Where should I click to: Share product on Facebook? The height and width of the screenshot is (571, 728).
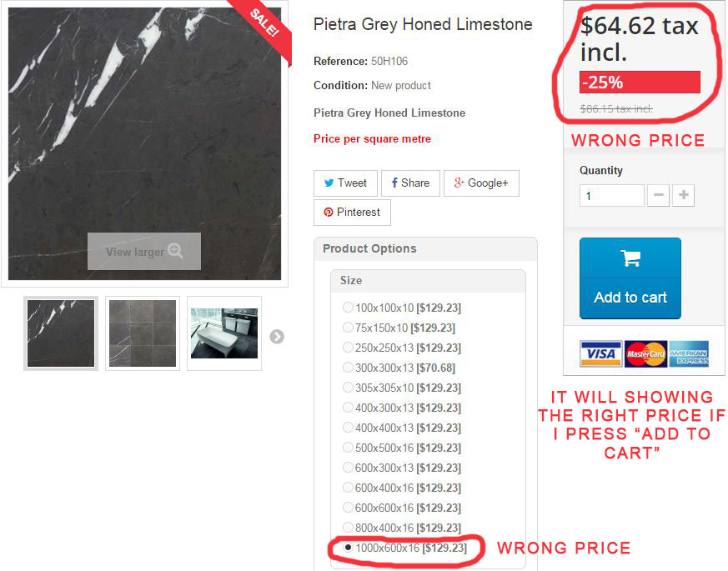click(x=410, y=183)
